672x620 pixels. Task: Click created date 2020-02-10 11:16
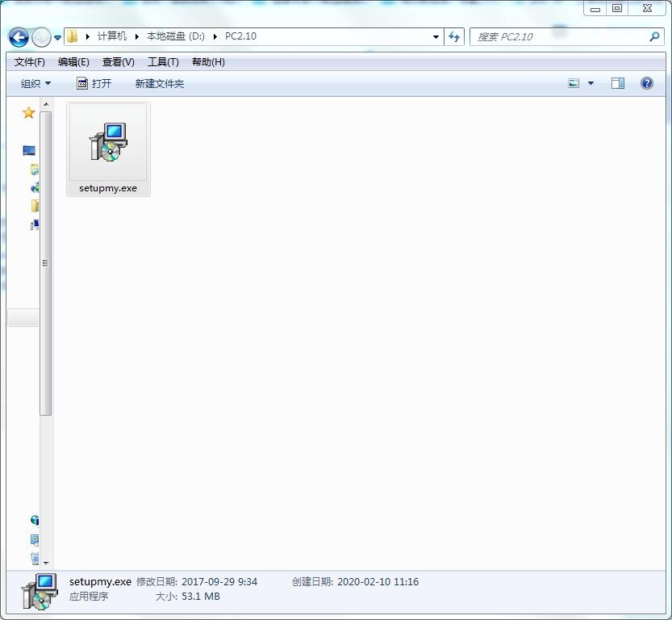pos(378,582)
